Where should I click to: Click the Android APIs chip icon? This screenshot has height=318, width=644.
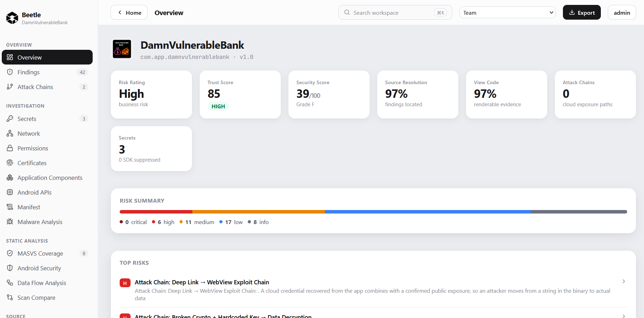(x=10, y=192)
